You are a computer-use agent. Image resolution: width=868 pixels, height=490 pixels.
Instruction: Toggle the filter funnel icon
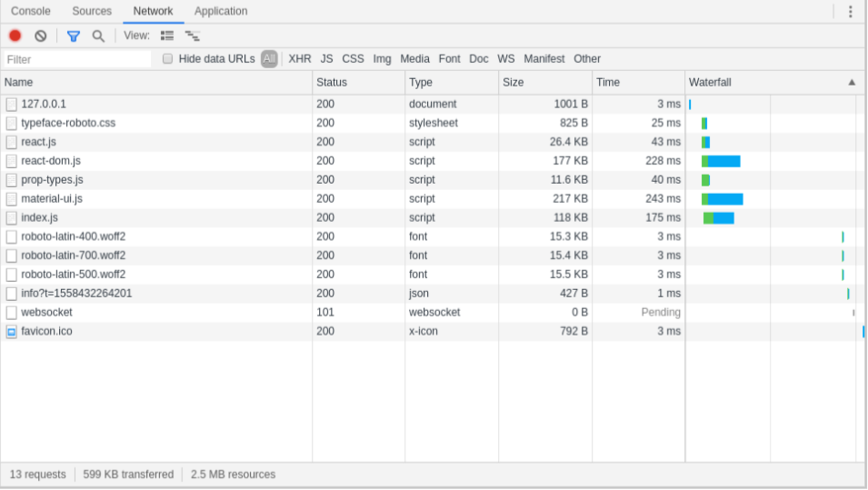coord(74,35)
